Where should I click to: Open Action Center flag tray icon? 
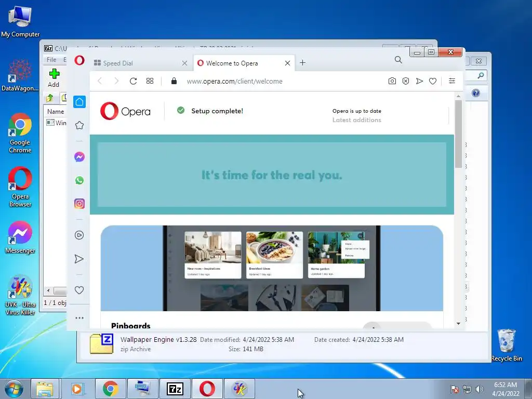pyautogui.click(x=455, y=389)
